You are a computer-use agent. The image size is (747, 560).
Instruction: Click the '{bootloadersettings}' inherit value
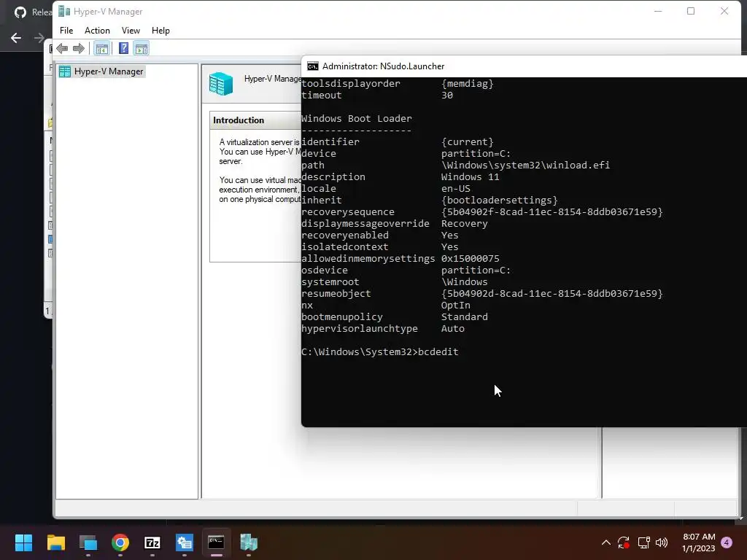tap(499, 201)
